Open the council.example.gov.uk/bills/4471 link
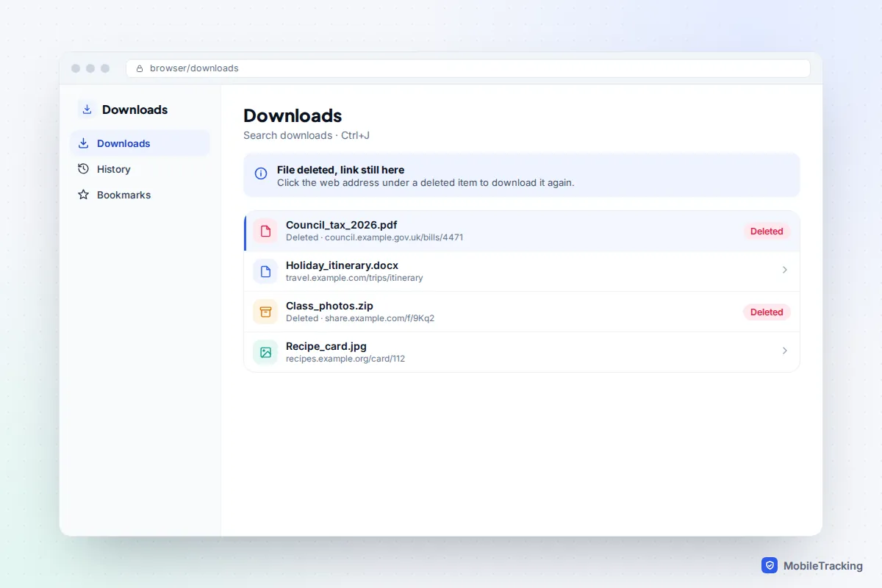Viewport: 882px width, 588px height. 394,237
